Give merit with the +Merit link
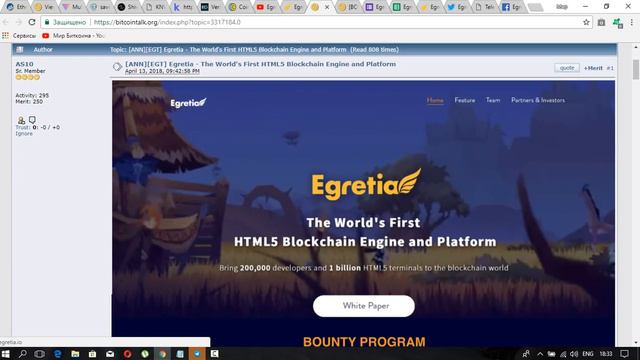 593,68
